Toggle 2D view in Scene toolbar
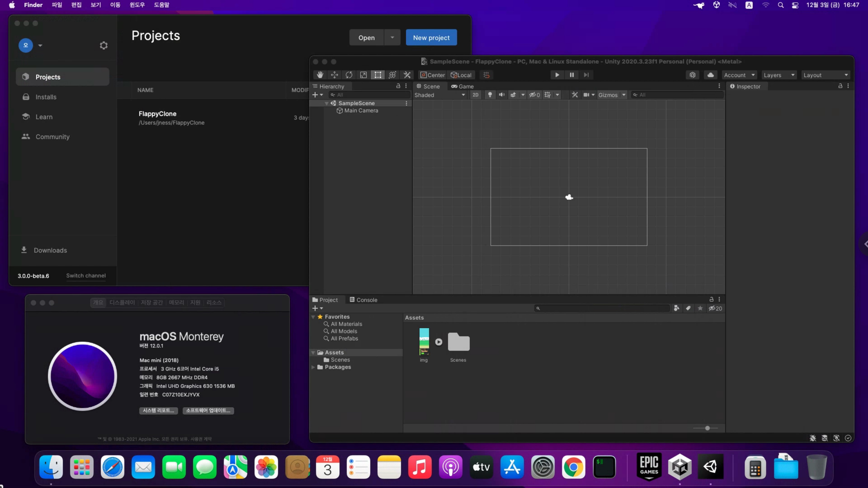Image resolution: width=868 pixels, height=488 pixels. pos(475,95)
